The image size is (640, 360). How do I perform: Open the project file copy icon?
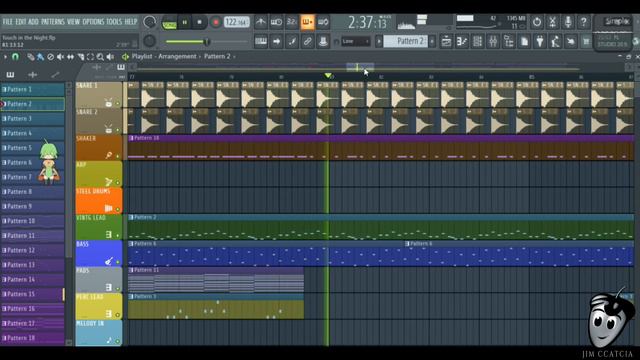524,41
